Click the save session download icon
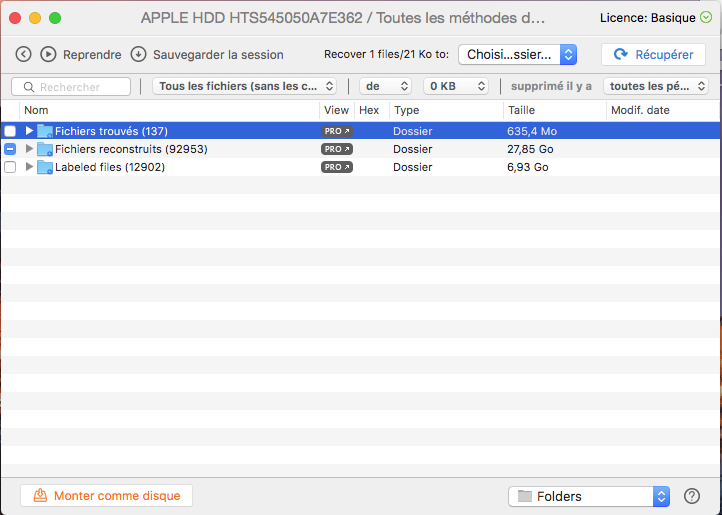Screen dimensions: 722x515 138,55
